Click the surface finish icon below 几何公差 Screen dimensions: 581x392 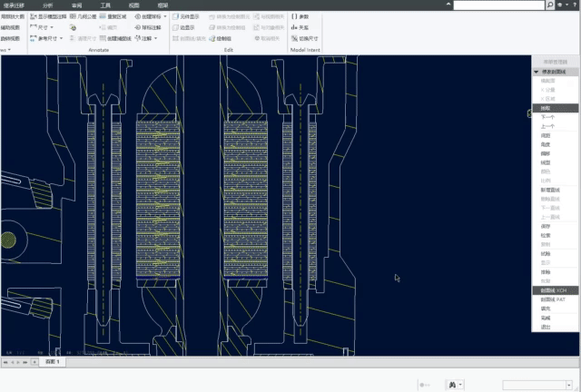pyautogui.click(x=73, y=28)
